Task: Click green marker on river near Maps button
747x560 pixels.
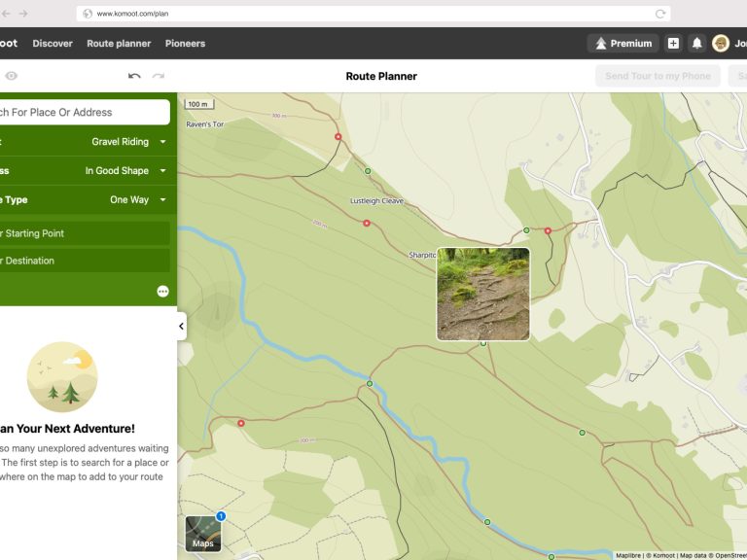Action: pos(487,522)
